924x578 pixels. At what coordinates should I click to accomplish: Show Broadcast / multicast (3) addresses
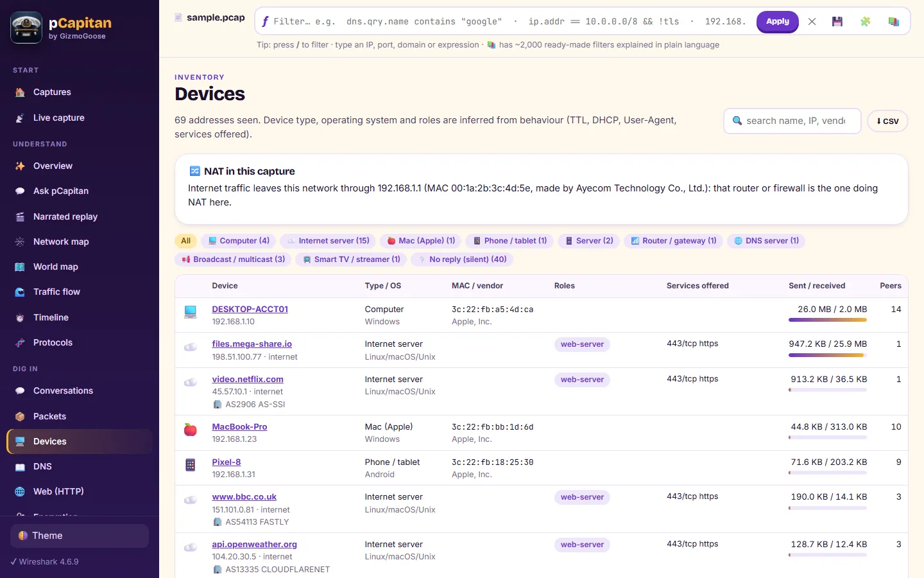[x=233, y=260]
